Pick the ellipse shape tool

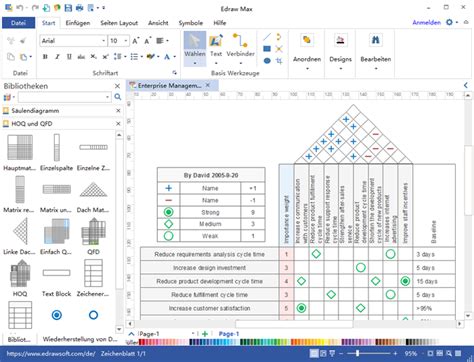267,61
